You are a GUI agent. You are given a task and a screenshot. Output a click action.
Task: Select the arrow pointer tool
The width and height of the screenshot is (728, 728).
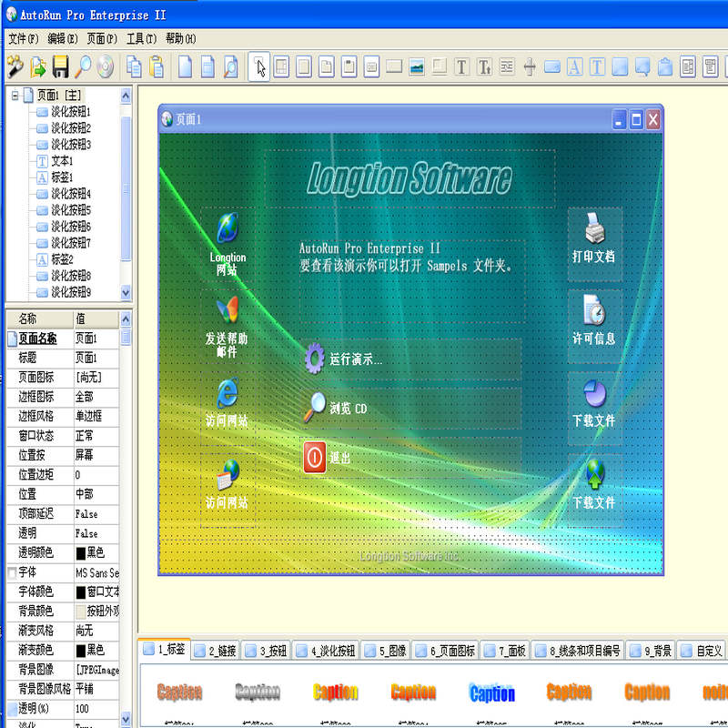[x=259, y=66]
